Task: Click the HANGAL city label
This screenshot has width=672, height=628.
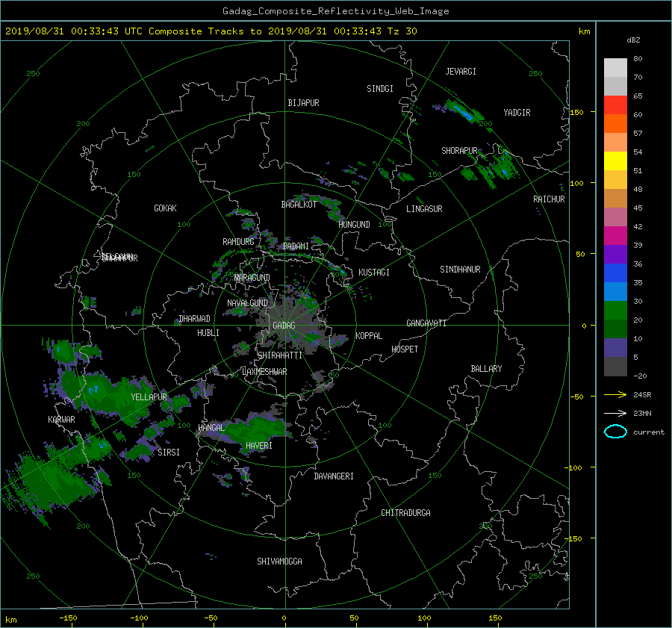Action: point(211,428)
